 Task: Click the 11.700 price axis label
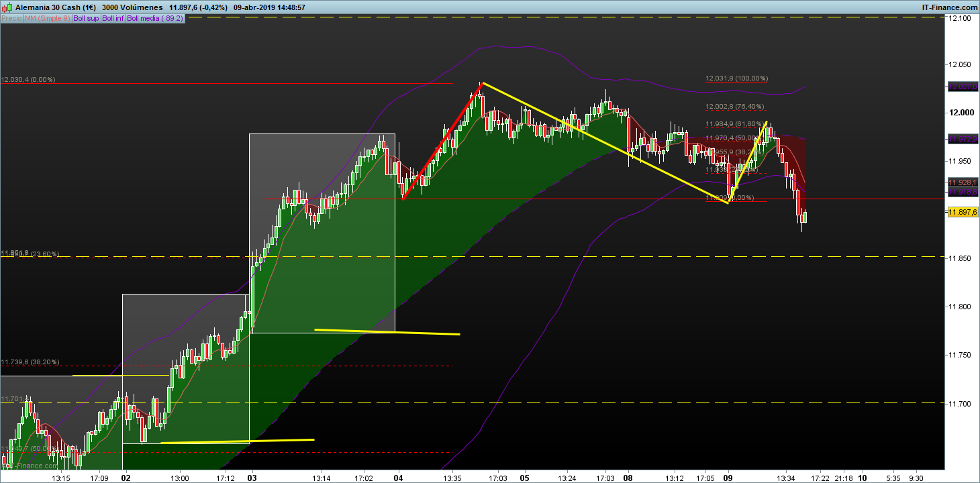click(x=959, y=404)
